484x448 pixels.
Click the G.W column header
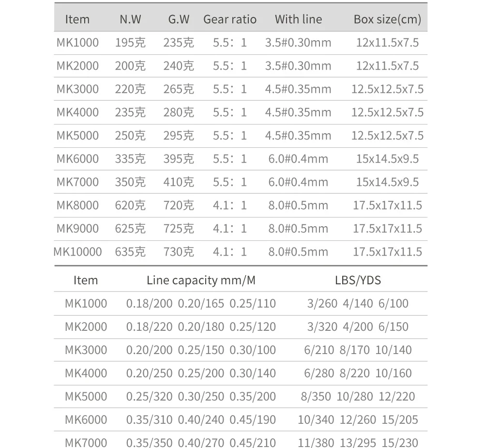click(x=179, y=19)
